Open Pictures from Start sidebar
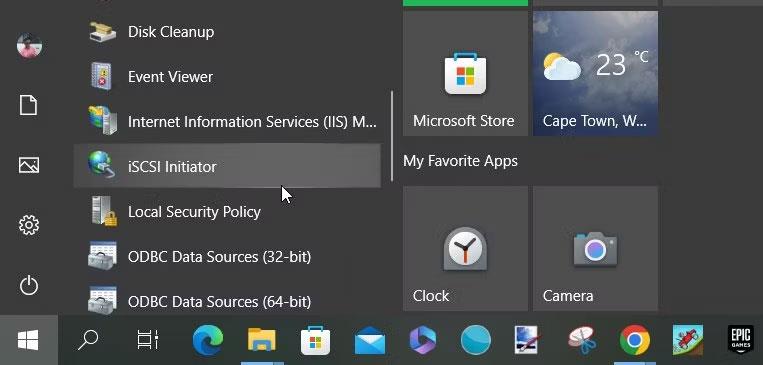 [x=29, y=165]
